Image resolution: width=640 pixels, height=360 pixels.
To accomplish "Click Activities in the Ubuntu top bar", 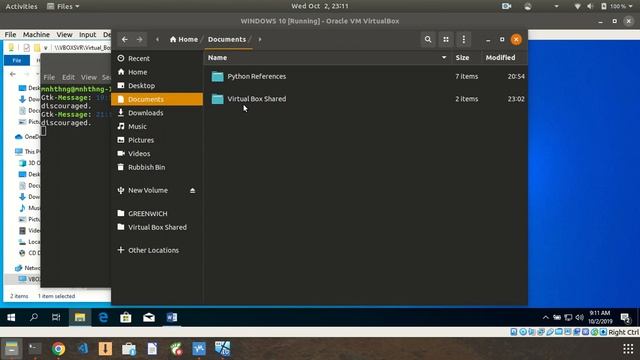I will tap(21, 6).
